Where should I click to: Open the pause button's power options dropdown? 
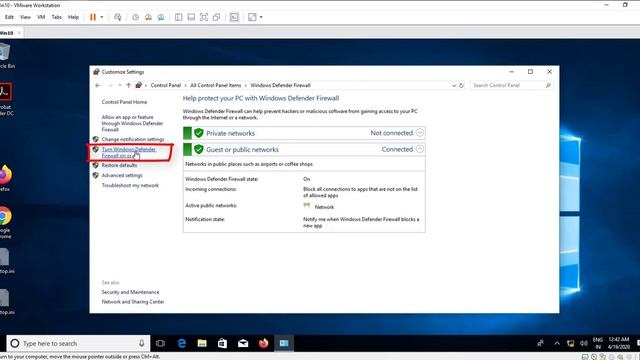pyautogui.click(x=102, y=17)
